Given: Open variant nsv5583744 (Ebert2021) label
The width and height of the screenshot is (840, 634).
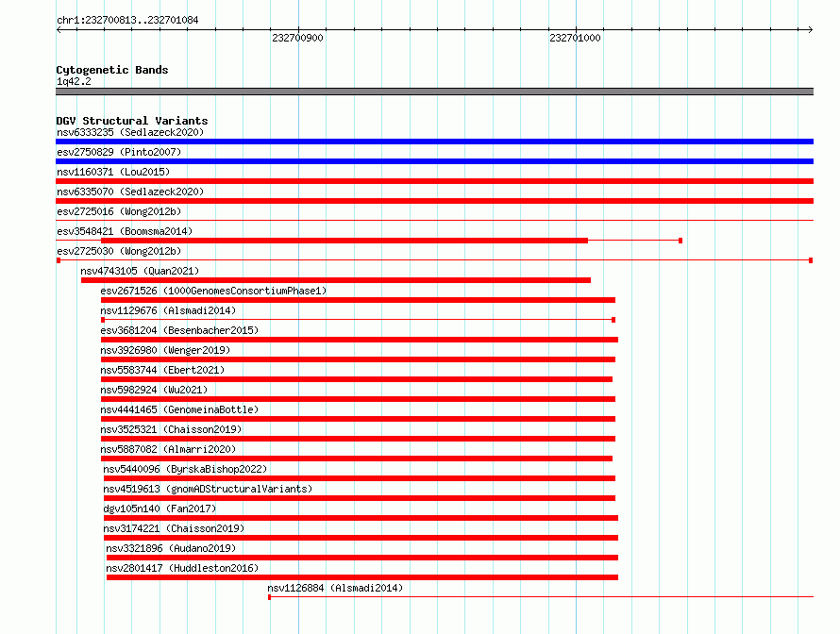Looking at the screenshot, I should tap(162, 370).
